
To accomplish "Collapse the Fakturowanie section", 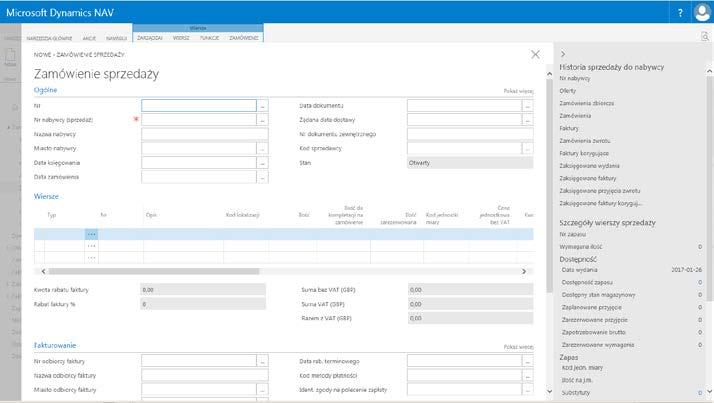I will (55, 345).
